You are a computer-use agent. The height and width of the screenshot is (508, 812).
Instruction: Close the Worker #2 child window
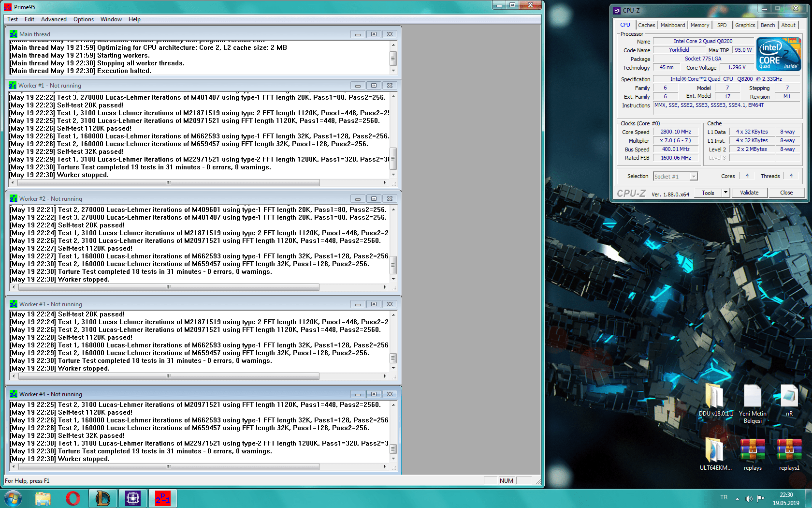[x=390, y=199]
